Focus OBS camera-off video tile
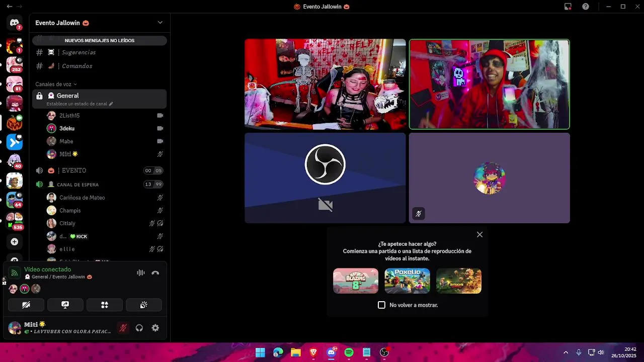 coord(325,178)
